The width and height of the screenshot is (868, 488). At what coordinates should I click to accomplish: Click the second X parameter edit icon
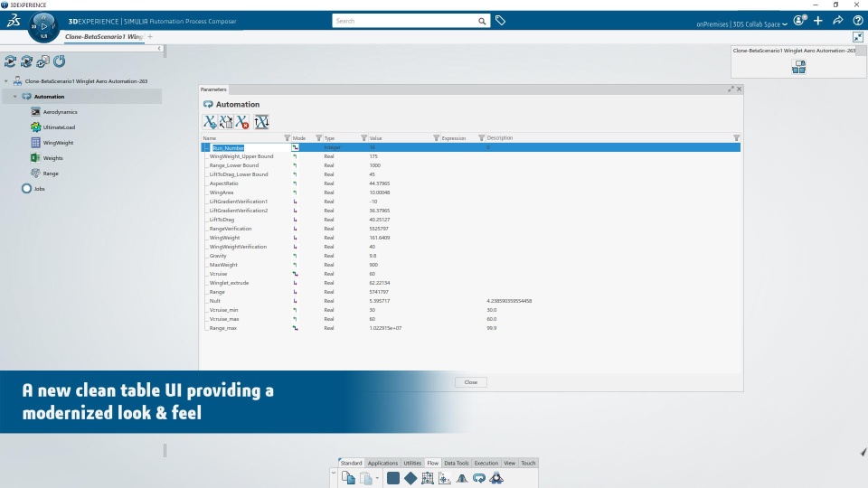tap(226, 122)
